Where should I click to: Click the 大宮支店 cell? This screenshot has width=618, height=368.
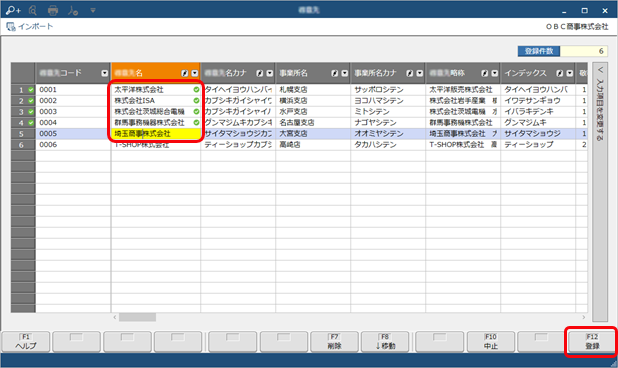point(313,134)
